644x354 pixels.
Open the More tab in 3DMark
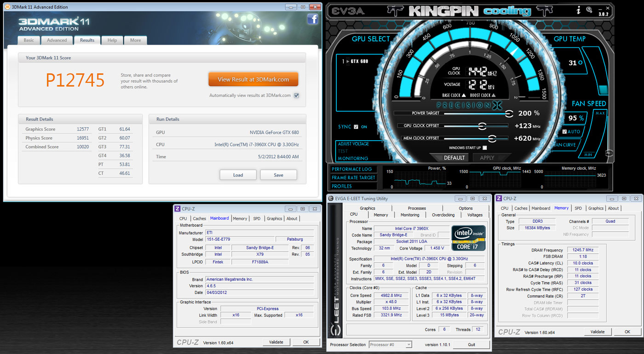coord(136,40)
